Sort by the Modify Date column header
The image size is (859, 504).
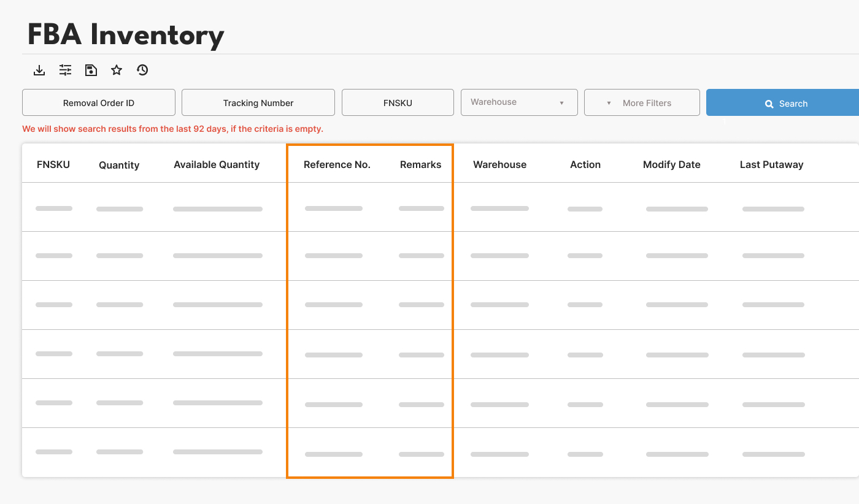pos(671,164)
